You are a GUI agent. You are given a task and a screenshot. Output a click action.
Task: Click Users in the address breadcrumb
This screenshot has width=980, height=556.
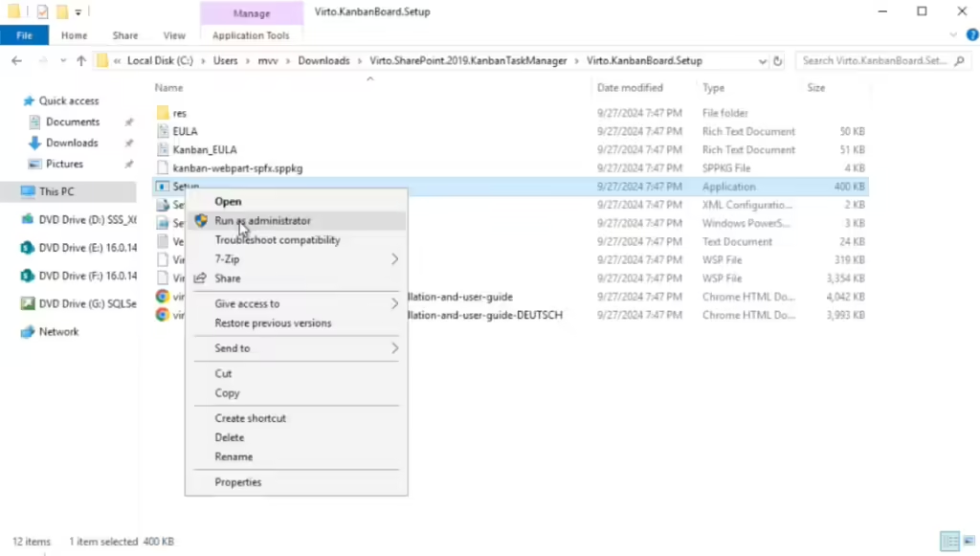pyautogui.click(x=225, y=60)
